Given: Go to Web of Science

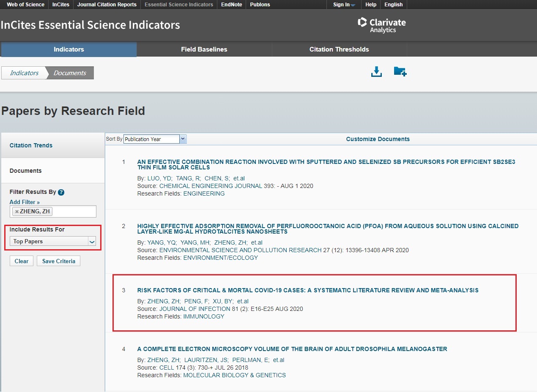Looking at the screenshot, I should coord(25,5).
